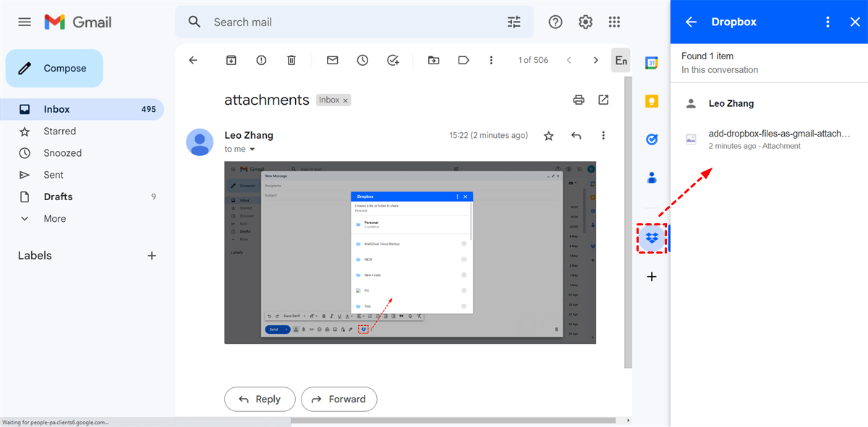Click the Dropbox add-on icon

pos(651,238)
